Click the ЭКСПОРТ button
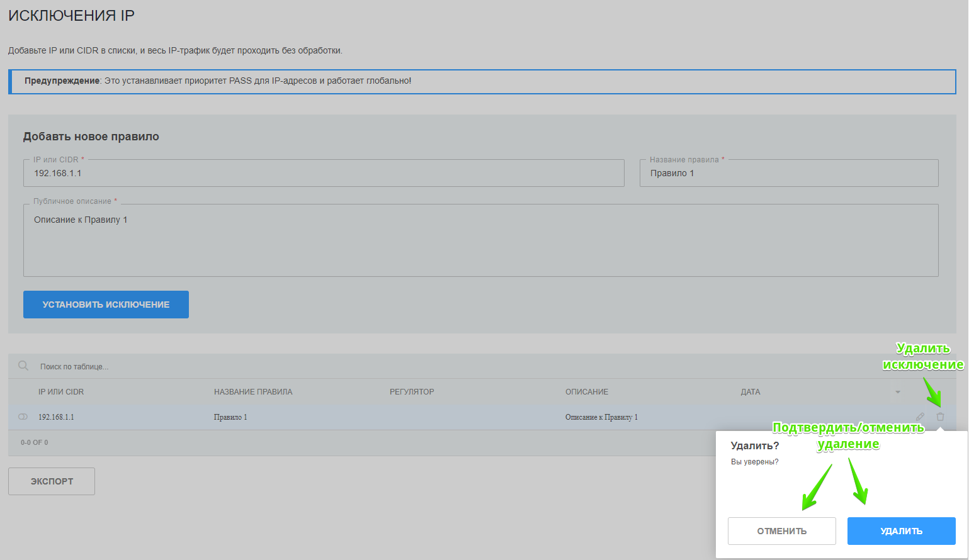969x560 pixels. point(52,481)
